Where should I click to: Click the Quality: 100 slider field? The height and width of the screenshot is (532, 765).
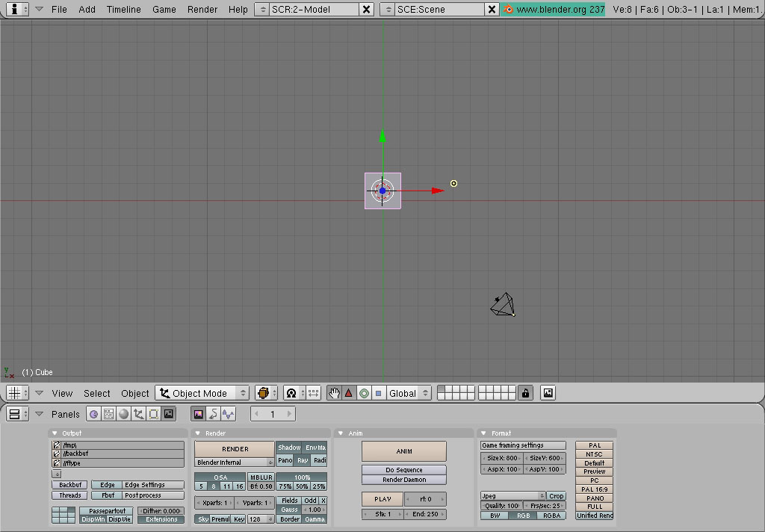coord(502,506)
